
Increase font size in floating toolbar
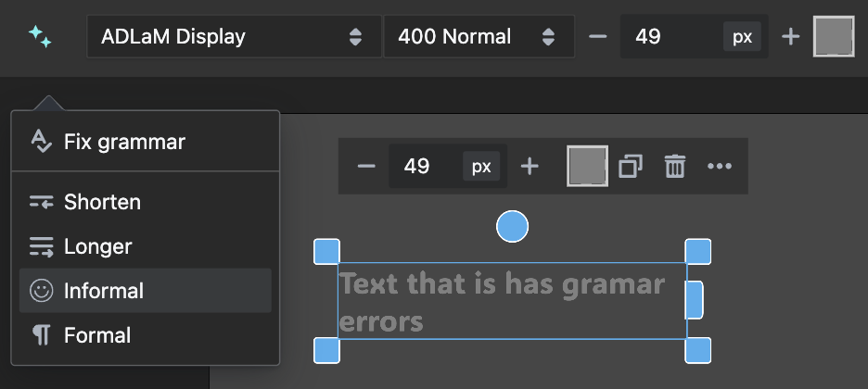point(530,166)
